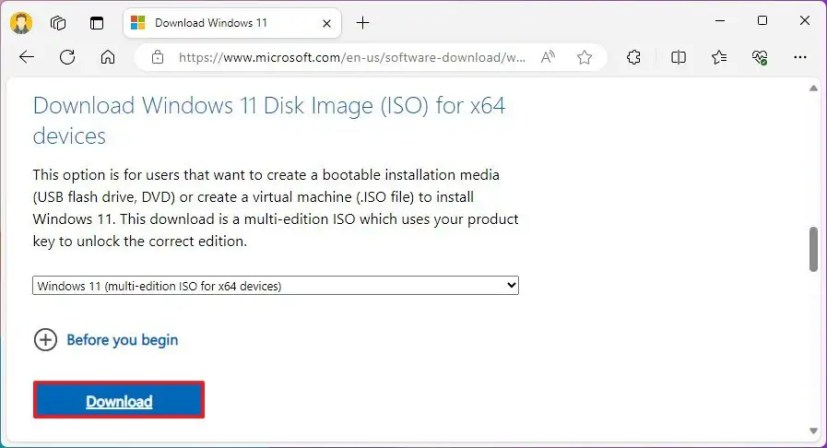Open a new tab with plus button
827x448 pixels.
click(362, 22)
